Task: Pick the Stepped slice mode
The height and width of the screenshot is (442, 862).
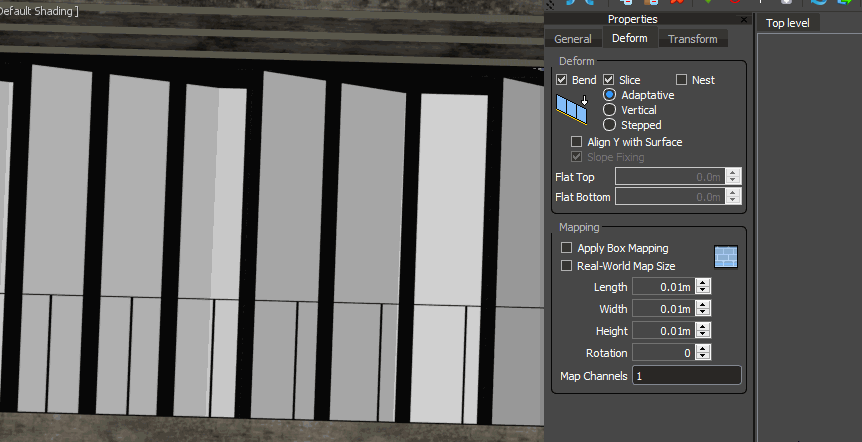Action: [x=610, y=125]
